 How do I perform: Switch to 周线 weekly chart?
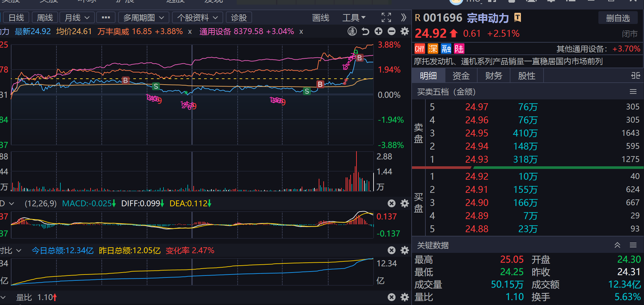pyautogui.click(x=45, y=18)
